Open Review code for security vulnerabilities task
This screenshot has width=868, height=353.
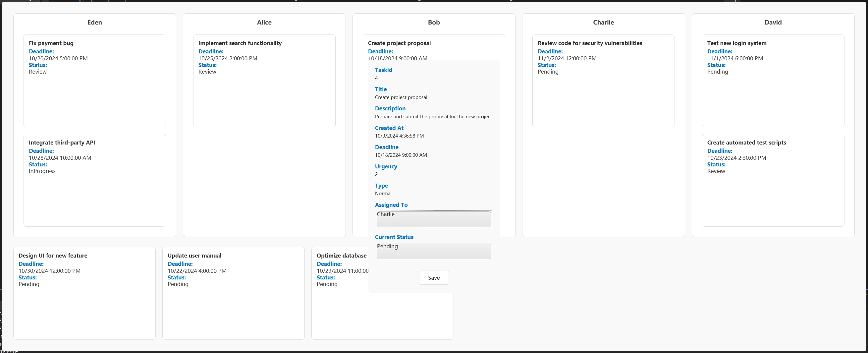603,81
